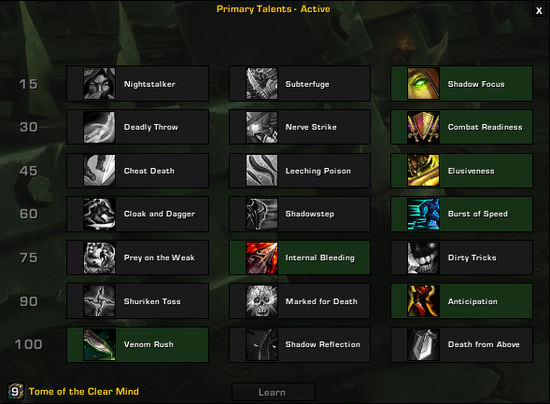Choose the Deadly Throw talent icon

coord(99,127)
